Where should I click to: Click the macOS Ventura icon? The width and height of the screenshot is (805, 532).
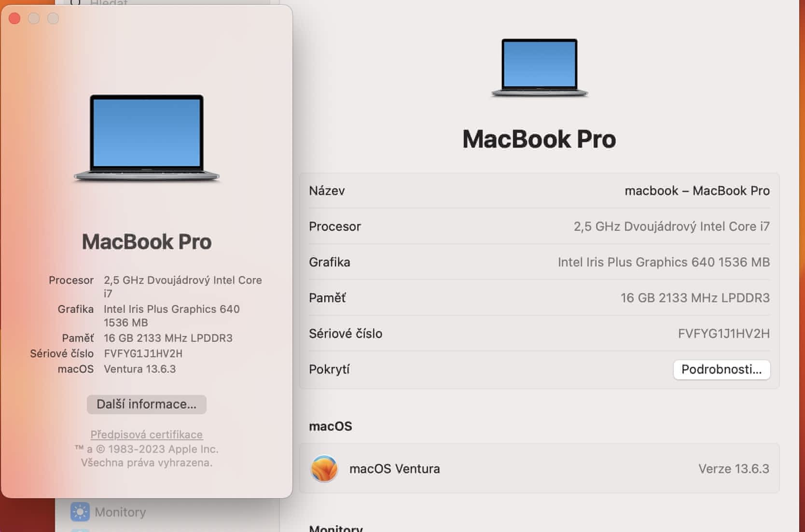tap(324, 469)
